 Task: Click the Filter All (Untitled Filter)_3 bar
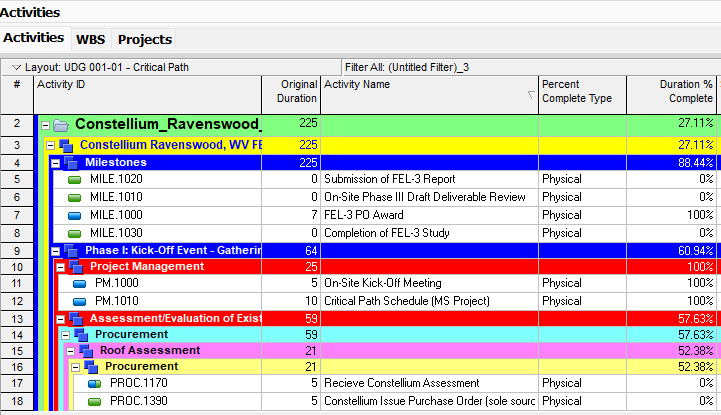(532, 67)
